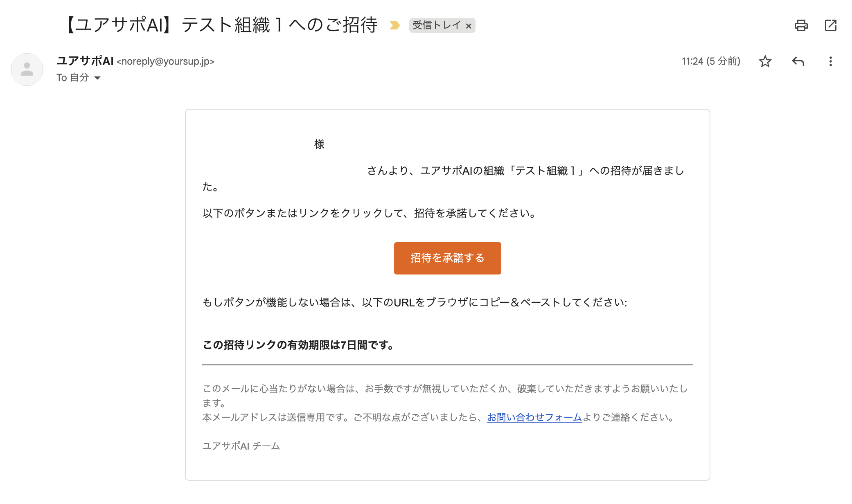Open the email in a new window
The width and height of the screenshot is (852, 504).
point(830,25)
